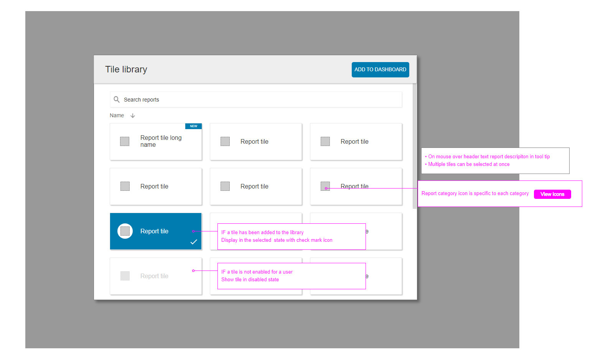The image size is (593, 364).
Task: Click the category icon on the disabled tile
Action: point(125,276)
